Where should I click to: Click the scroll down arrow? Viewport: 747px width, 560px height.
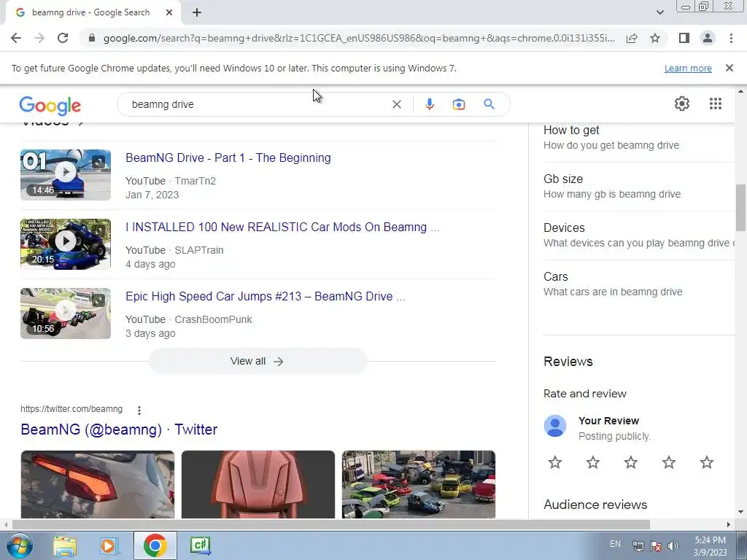[740, 513]
